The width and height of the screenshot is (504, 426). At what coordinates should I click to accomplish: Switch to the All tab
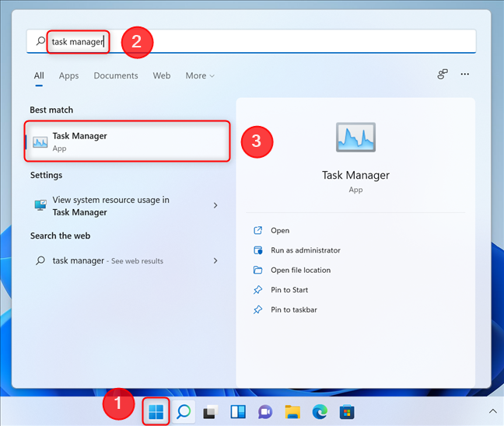39,76
